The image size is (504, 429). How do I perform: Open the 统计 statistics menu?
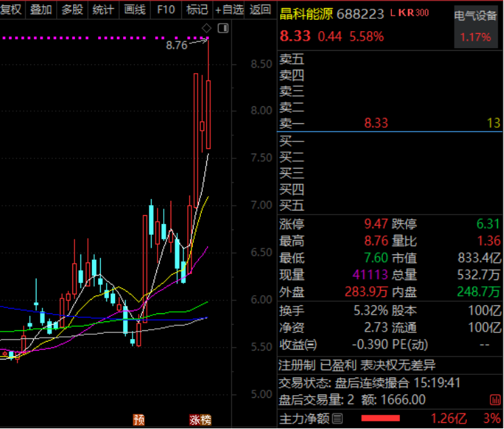tap(104, 9)
